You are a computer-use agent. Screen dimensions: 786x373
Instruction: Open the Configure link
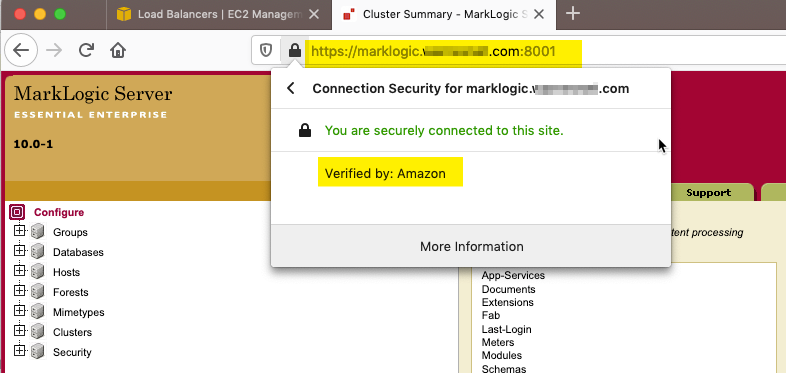(x=59, y=213)
